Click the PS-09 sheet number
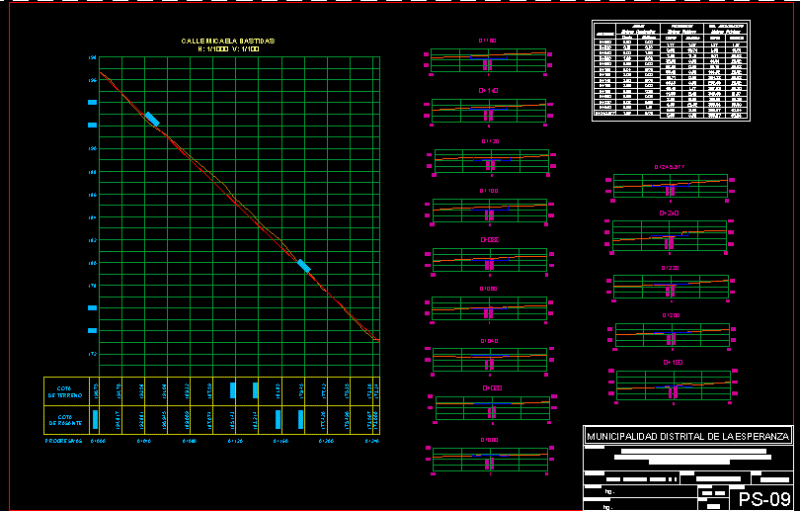This screenshot has height=511, width=800. (764, 499)
